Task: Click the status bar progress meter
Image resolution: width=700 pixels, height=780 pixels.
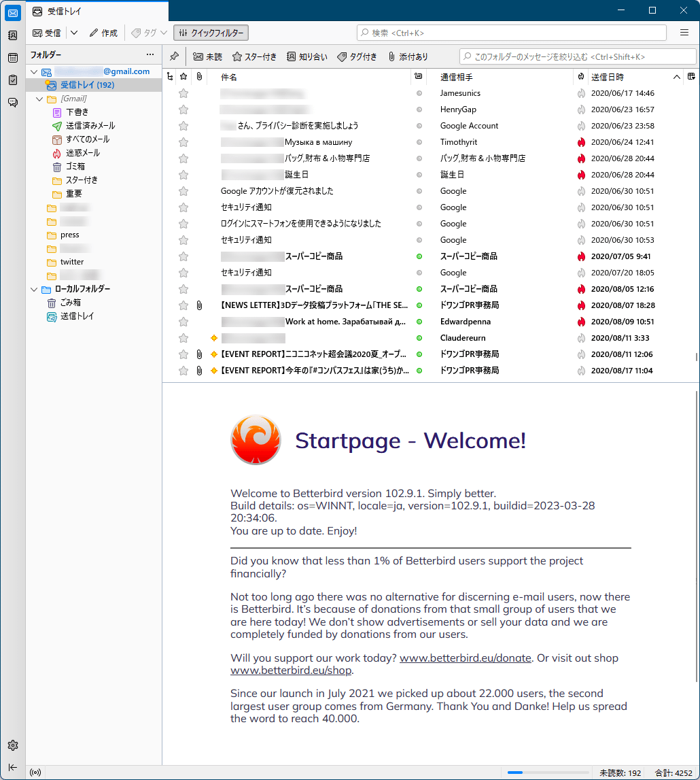Action: point(549,773)
